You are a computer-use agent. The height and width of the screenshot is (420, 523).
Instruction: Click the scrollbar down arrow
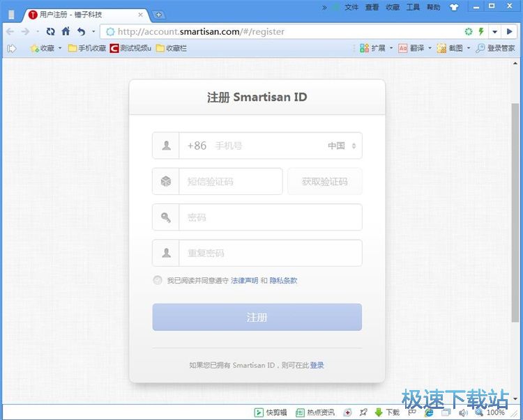pos(515,398)
